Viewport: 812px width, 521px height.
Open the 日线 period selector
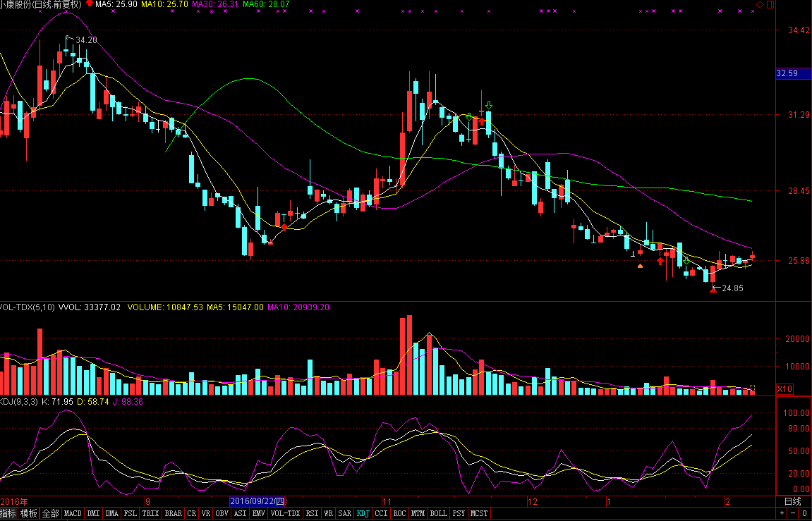click(793, 501)
